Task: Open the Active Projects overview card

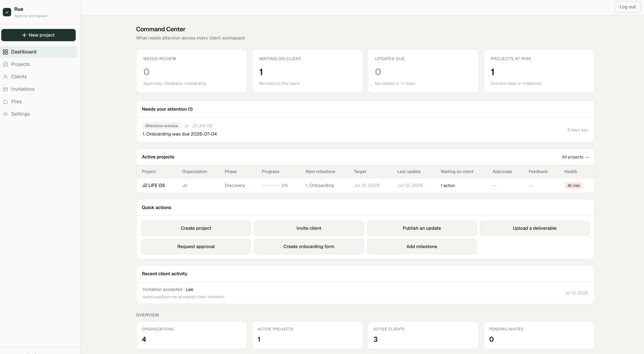Action: coord(307,335)
